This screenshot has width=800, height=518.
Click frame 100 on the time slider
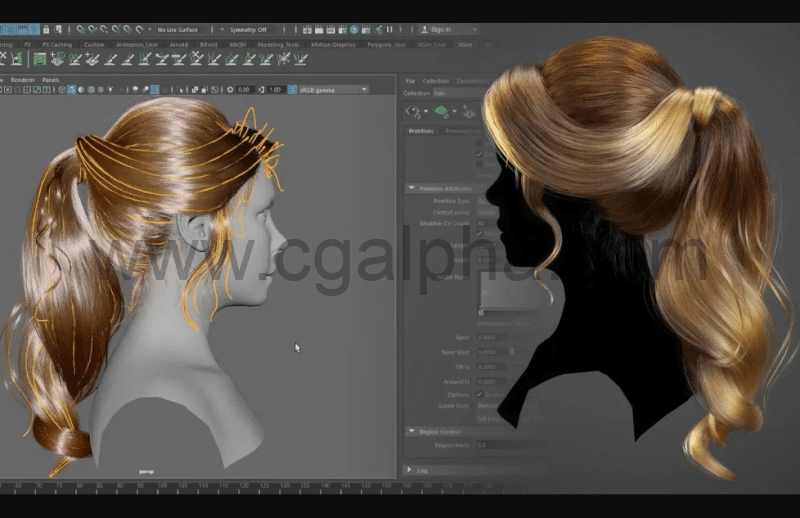pyautogui.click(x=162, y=487)
